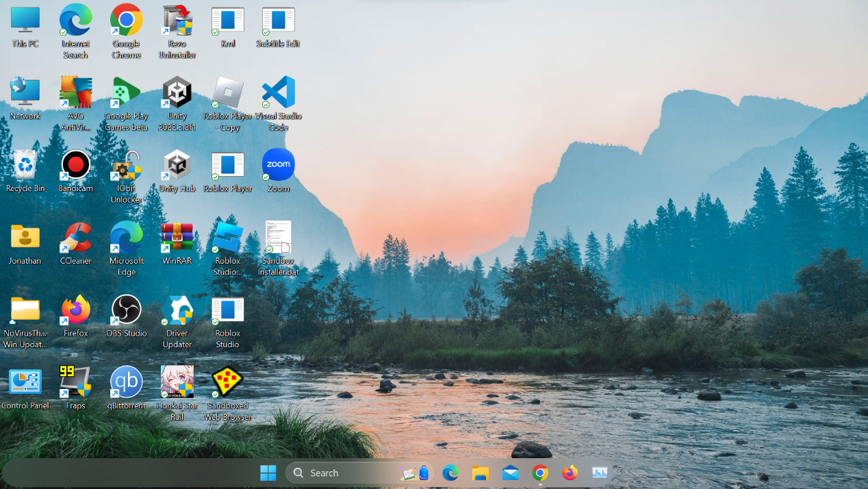Open the Windows Start menu
This screenshot has height=489, width=868.
coord(268,473)
